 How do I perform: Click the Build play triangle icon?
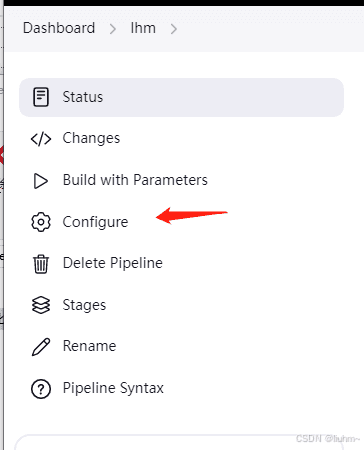click(x=41, y=181)
